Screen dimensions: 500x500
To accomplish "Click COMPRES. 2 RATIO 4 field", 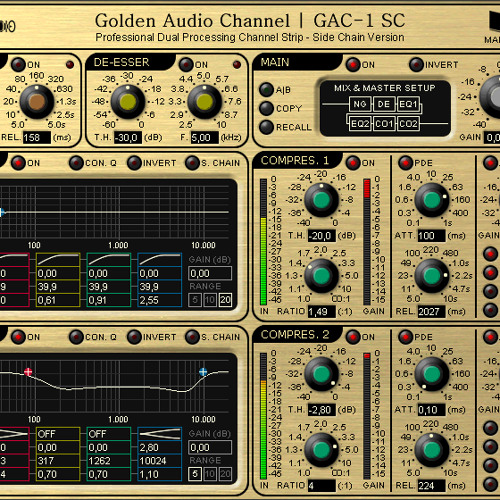I will [x=321, y=486].
